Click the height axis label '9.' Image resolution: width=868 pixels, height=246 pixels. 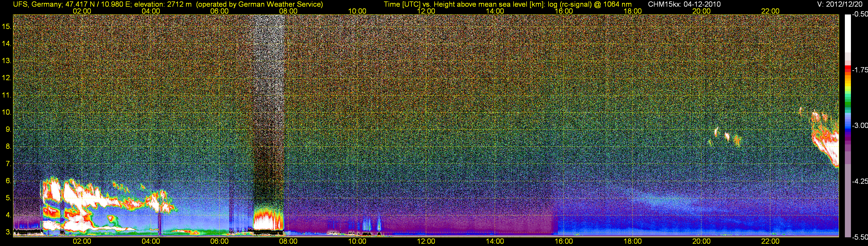[8, 129]
